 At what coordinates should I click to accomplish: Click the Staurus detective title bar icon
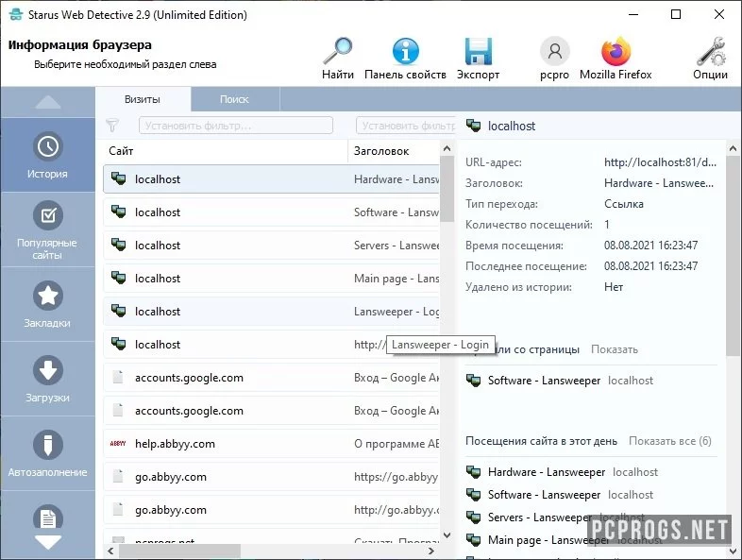click(16, 14)
